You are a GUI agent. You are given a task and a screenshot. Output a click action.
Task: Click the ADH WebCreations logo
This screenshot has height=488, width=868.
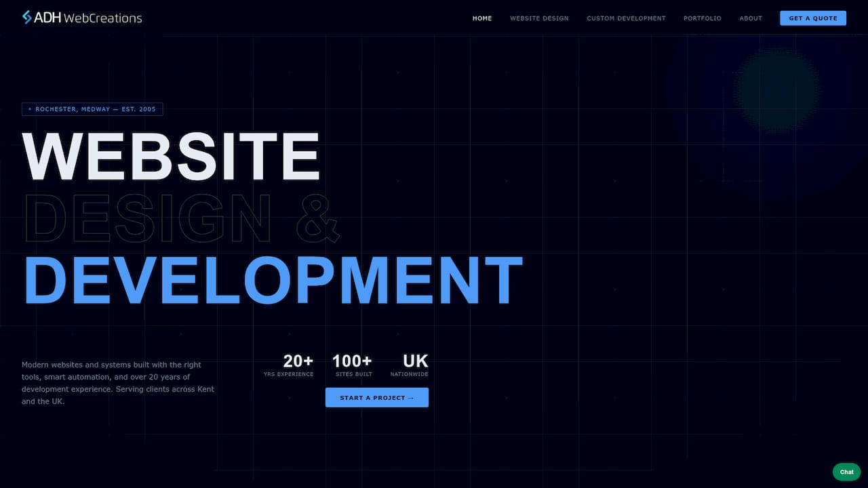(82, 18)
